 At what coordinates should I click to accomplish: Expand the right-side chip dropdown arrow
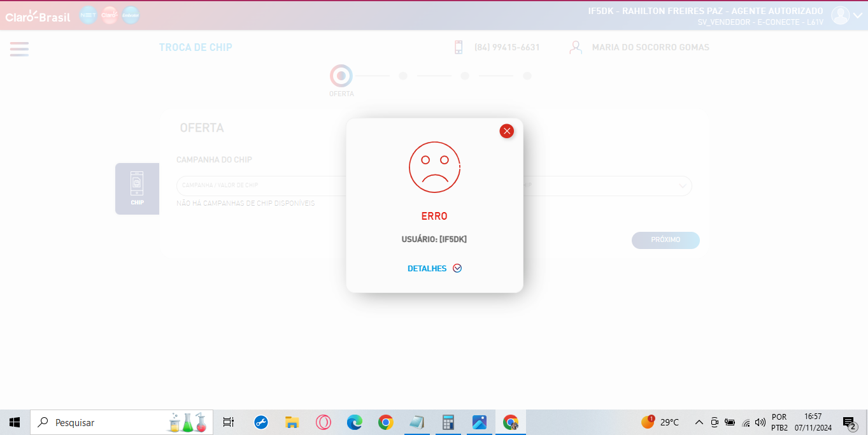point(683,186)
